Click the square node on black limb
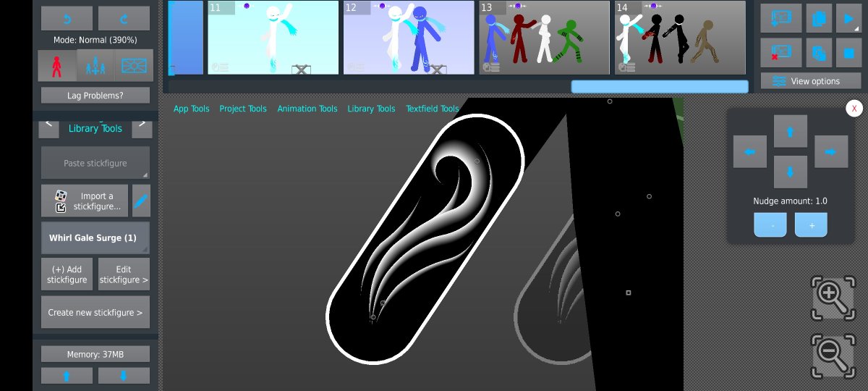868x391 pixels. [628, 293]
